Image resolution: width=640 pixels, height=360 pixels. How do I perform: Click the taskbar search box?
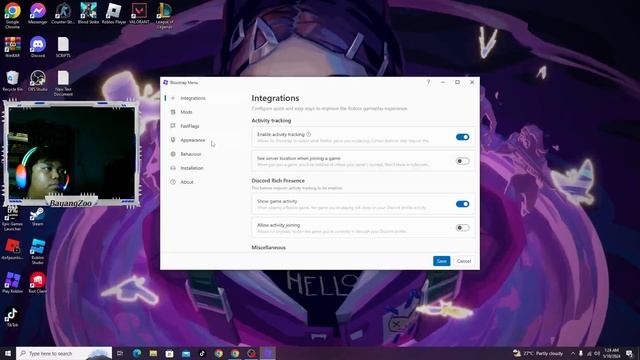click(64, 353)
